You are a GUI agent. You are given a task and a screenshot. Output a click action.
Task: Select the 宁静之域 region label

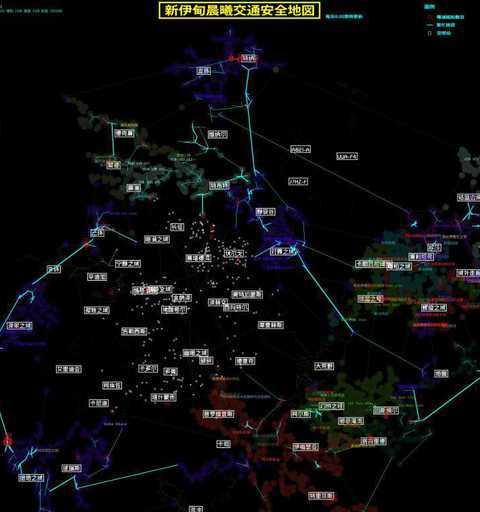pos(128,264)
